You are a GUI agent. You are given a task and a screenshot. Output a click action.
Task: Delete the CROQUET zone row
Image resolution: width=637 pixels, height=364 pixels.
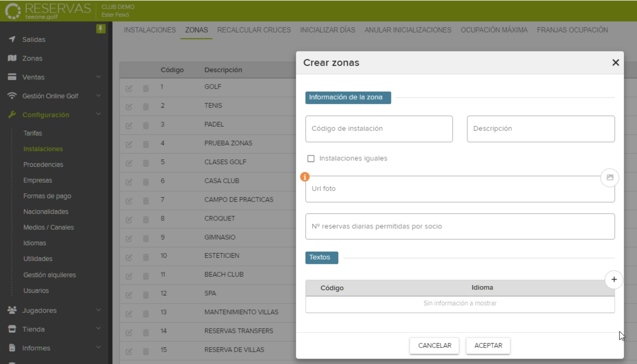(x=146, y=220)
